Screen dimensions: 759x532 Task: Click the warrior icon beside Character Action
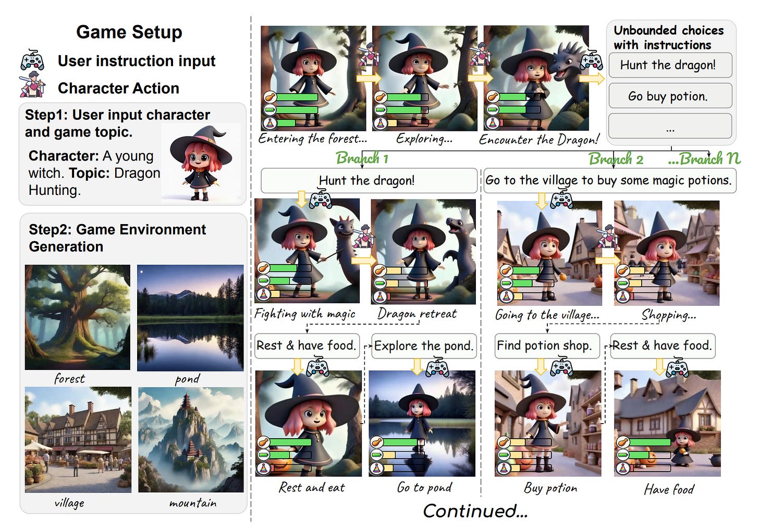[32, 86]
